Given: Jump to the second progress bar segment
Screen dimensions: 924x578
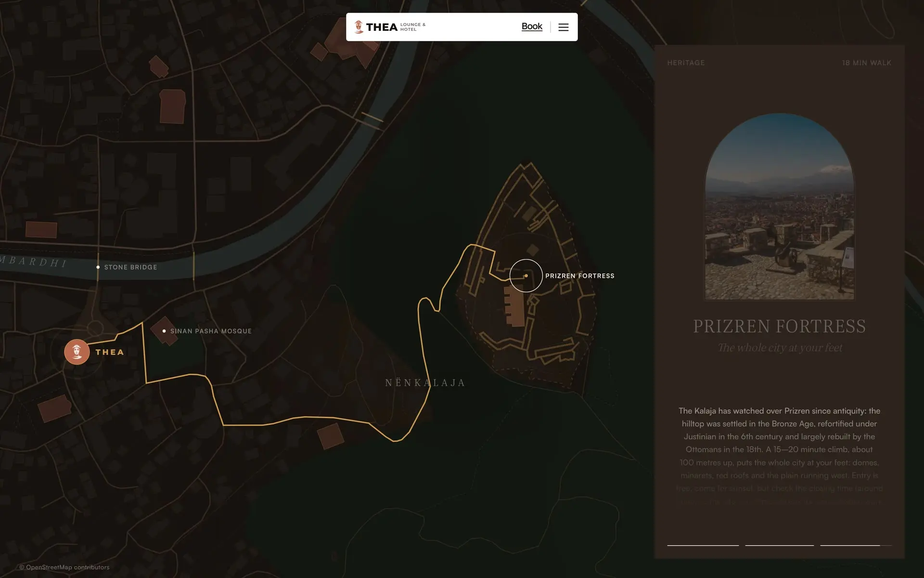Looking at the screenshot, I should 779,545.
